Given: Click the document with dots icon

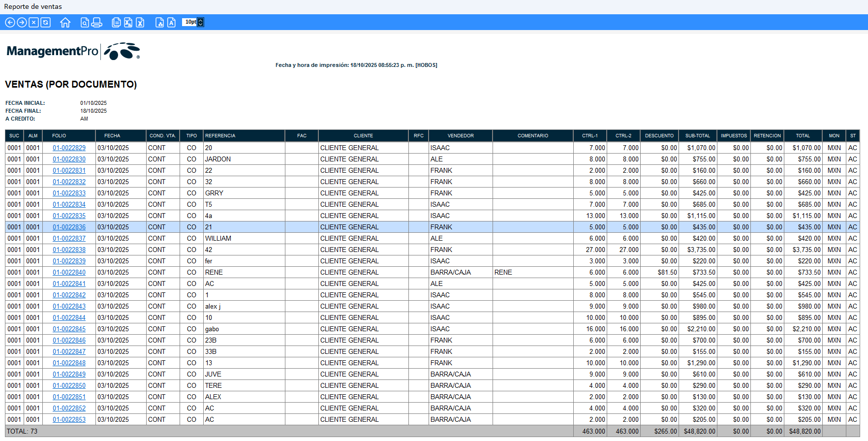Looking at the screenshot, I should click(x=159, y=22).
